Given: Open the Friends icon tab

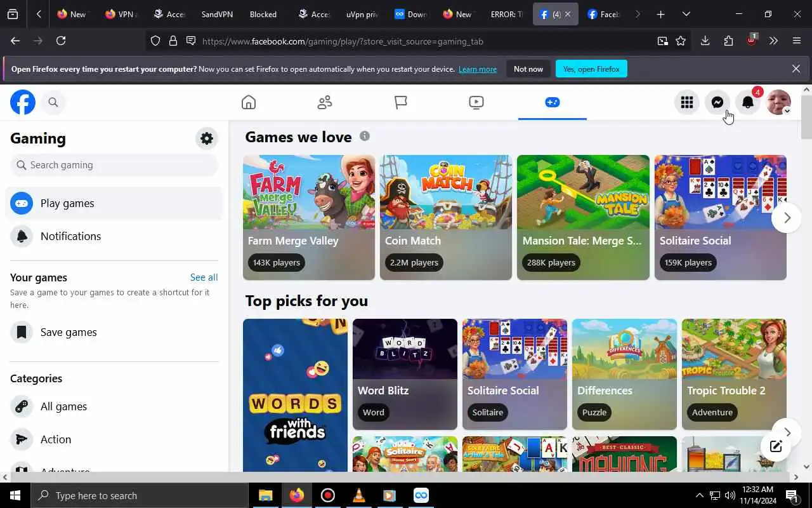Looking at the screenshot, I should (x=325, y=102).
